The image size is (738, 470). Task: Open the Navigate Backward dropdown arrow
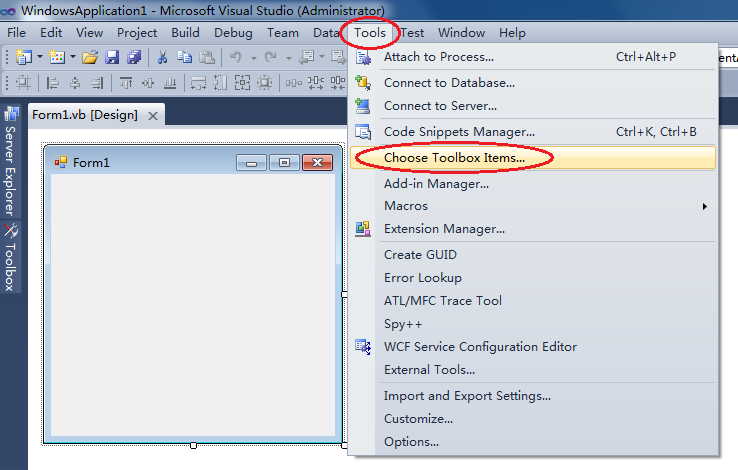coord(322,57)
